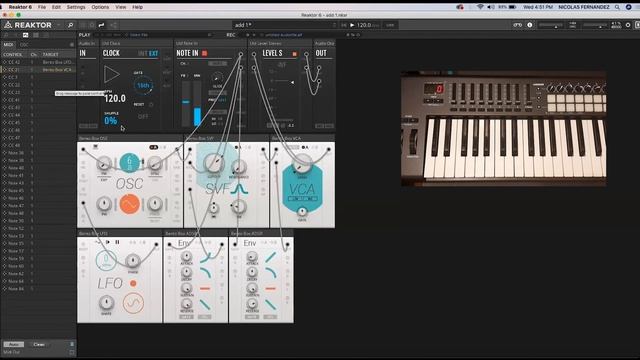This screenshot has width=640, height=360.
Task: Click the second Env decay knob
Action: point(252,272)
